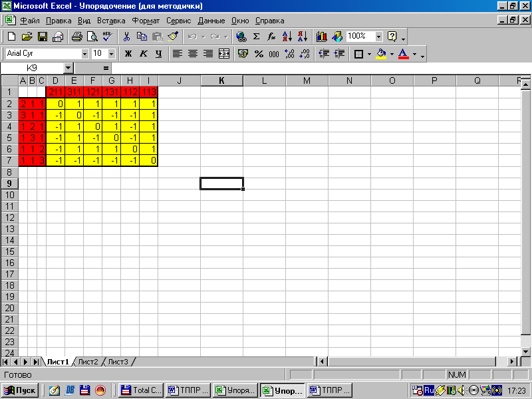Insert a hyperlink with the globe icon

click(x=241, y=37)
